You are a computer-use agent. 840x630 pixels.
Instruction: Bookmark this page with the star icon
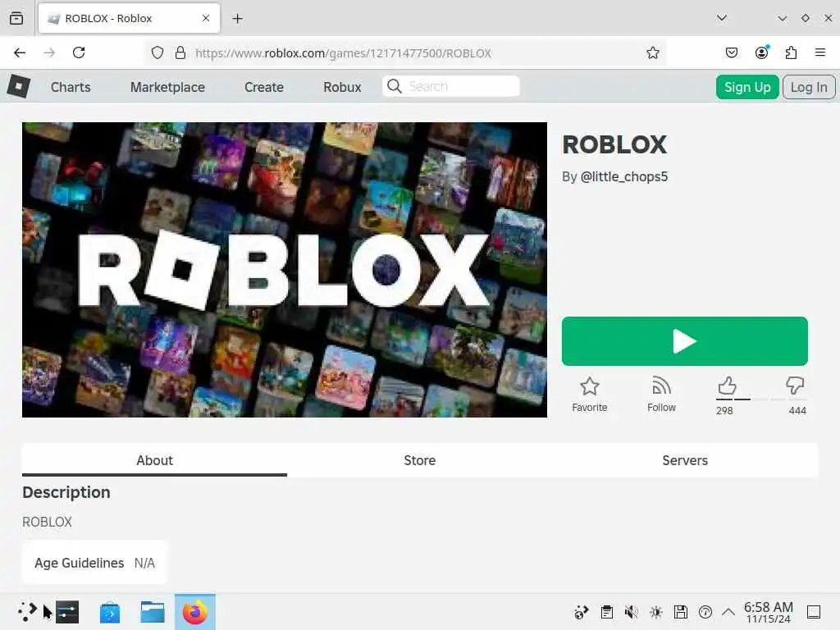652,52
